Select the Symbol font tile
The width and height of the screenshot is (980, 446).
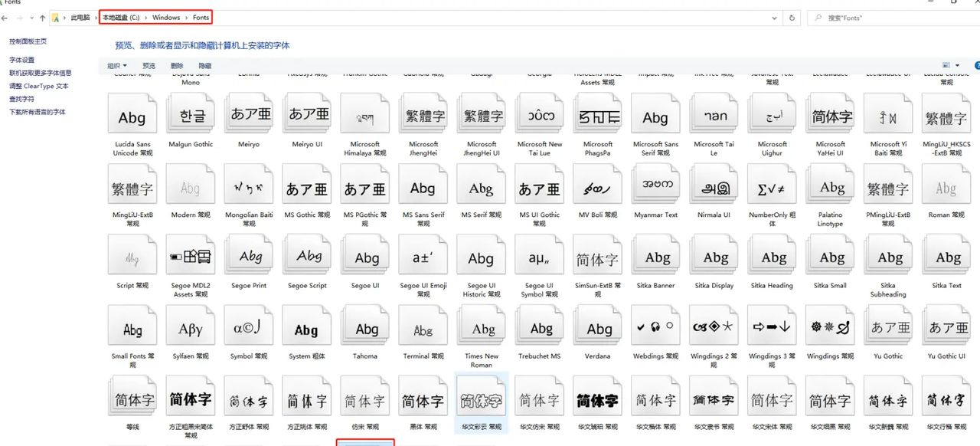pos(248,325)
